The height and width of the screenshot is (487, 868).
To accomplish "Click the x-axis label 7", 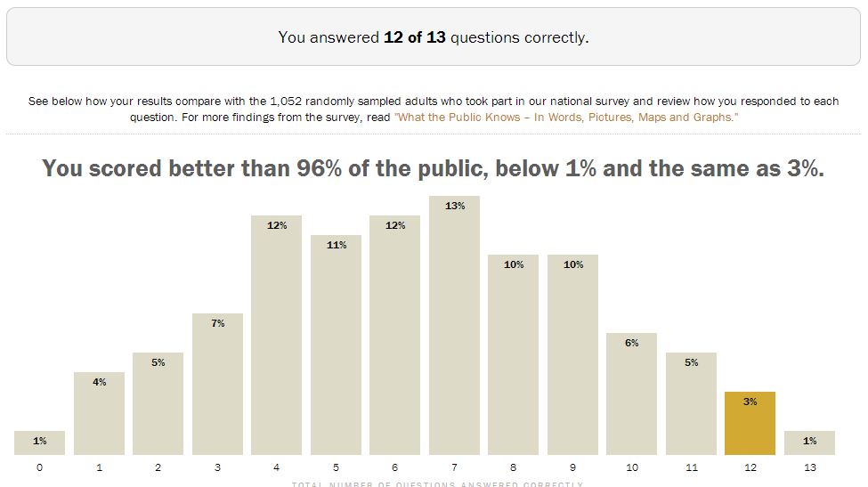I will pyautogui.click(x=454, y=467).
